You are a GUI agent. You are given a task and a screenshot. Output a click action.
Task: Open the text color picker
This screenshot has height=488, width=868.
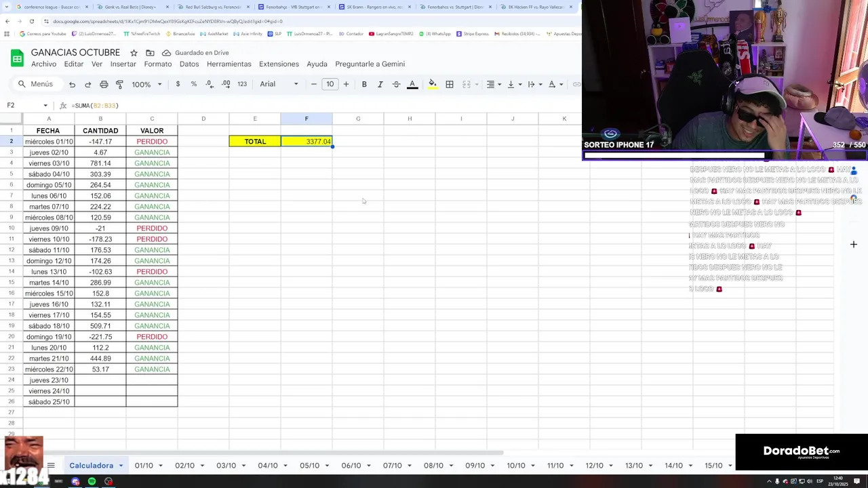pyautogui.click(x=412, y=84)
